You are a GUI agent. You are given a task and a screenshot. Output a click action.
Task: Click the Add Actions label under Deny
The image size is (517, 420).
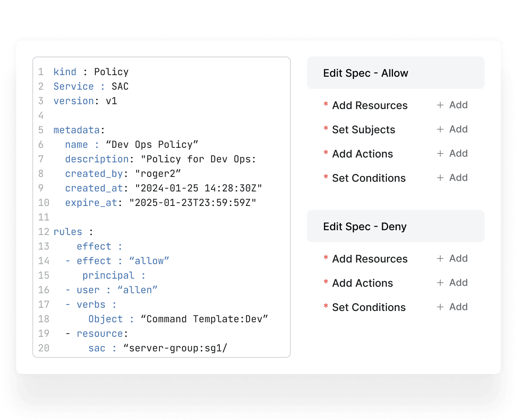362,283
